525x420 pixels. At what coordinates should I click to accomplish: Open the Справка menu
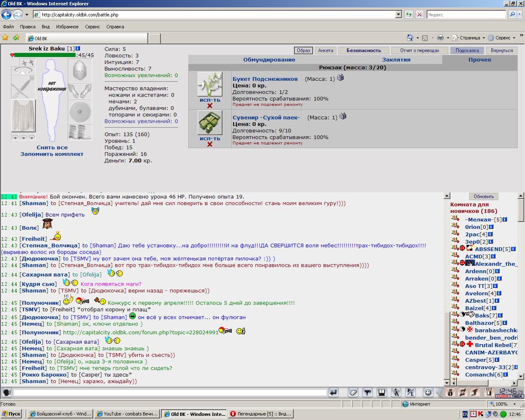(x=115, y=27)
